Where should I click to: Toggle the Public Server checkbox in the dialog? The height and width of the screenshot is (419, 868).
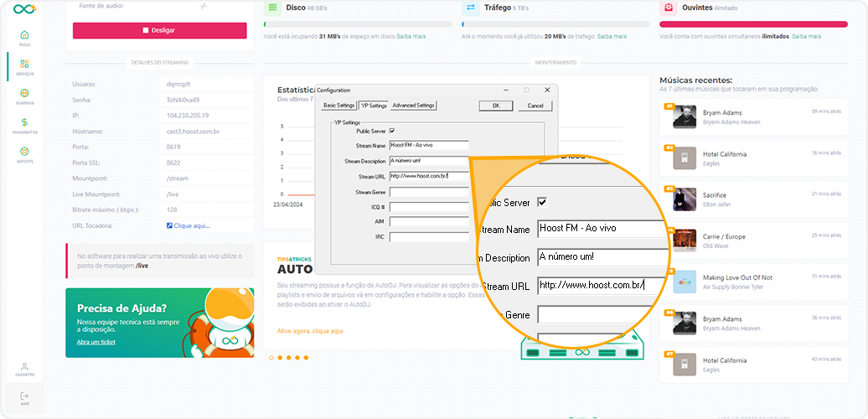[x=392, y=132]
